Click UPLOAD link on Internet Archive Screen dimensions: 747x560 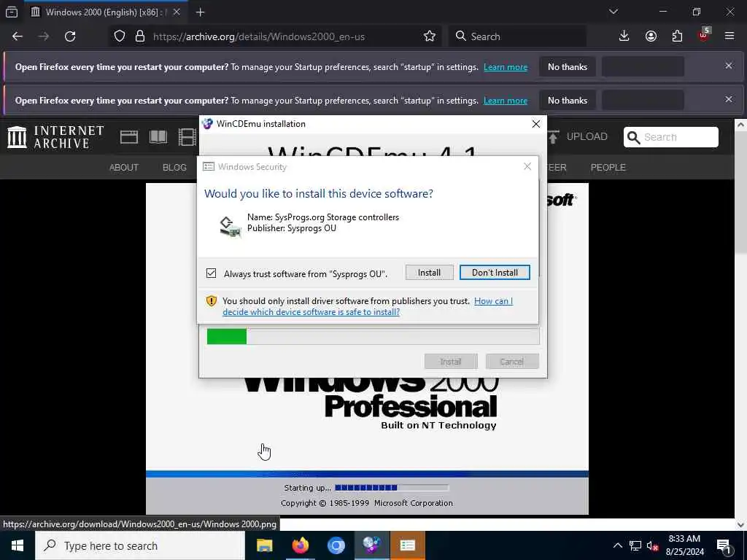click(x=587, y=136)
